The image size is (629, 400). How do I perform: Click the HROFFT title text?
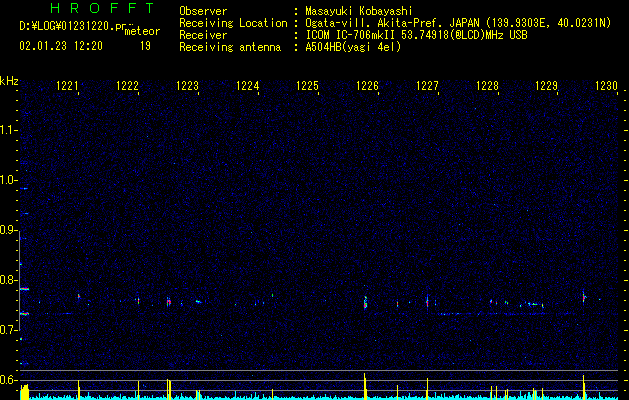click(103, 8)
